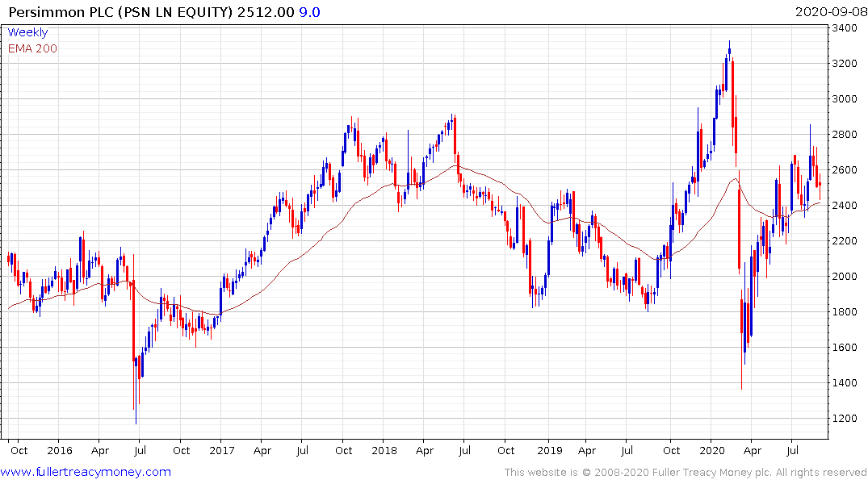
Task: Click the Weekly interval label
Action: [27, 32]
